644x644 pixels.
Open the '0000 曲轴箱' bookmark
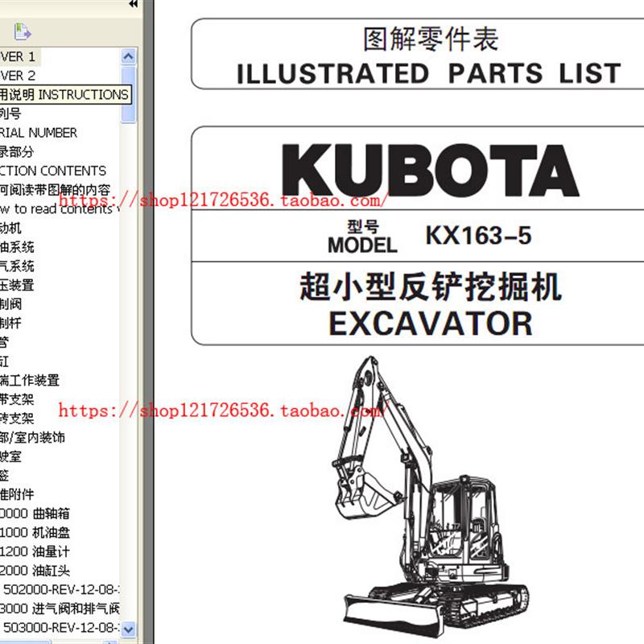point(35,514)
